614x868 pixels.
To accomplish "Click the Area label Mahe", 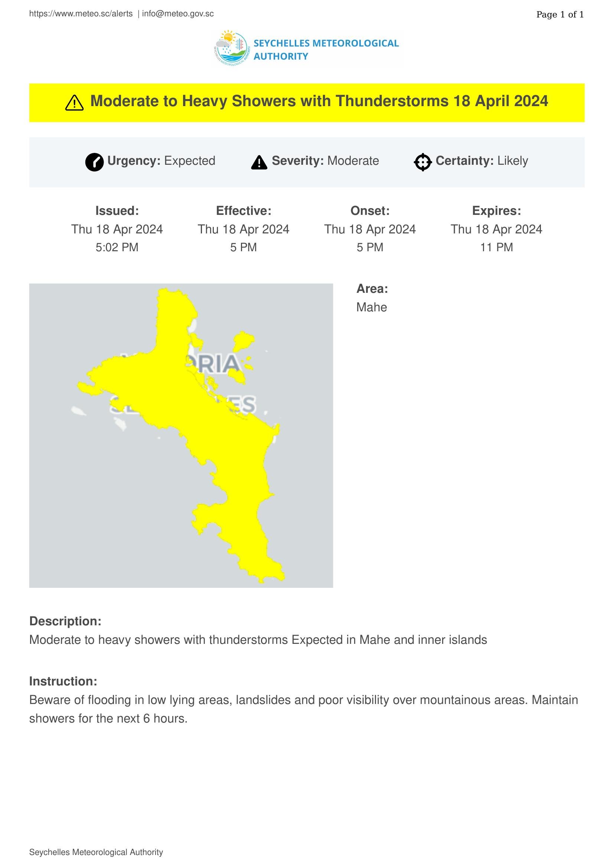I will [372, 307].
